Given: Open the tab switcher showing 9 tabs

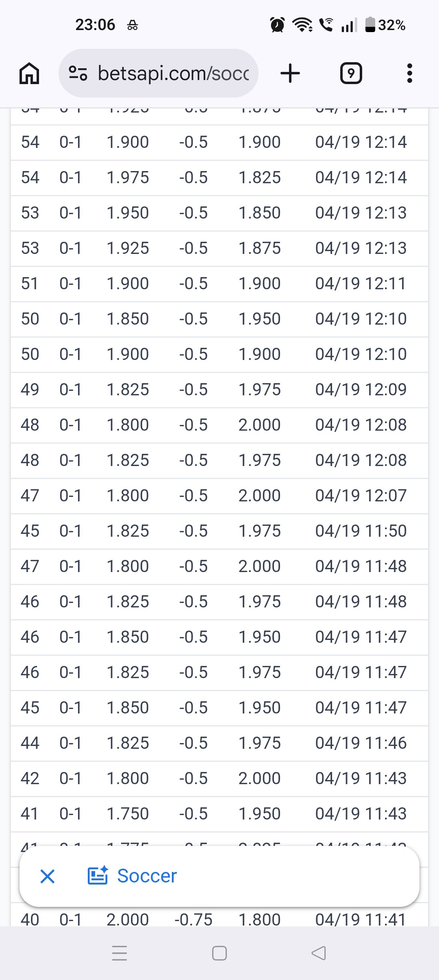Looking at the screenshot, I should point(351,74).
